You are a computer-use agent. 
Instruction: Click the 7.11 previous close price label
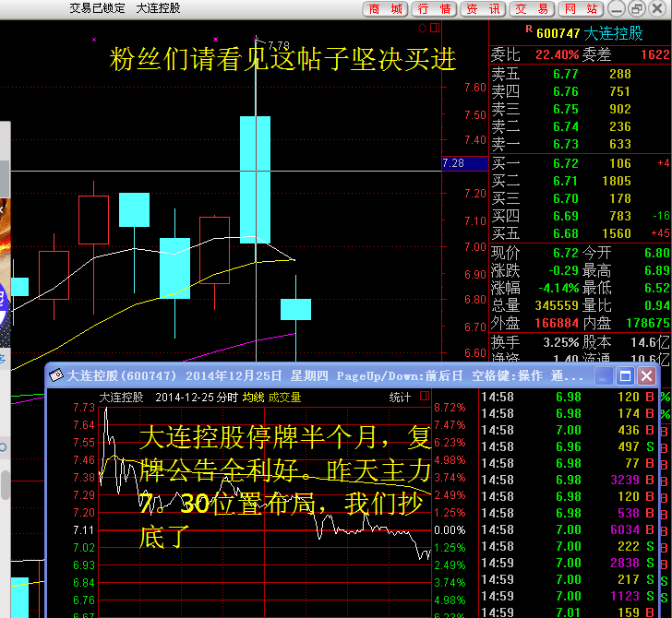84,530
